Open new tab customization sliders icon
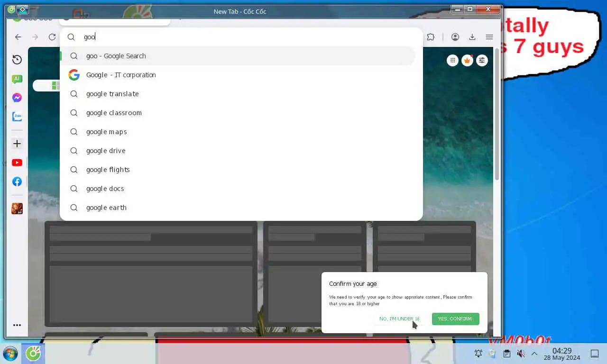The image size is (607, 364). point(482,60)
